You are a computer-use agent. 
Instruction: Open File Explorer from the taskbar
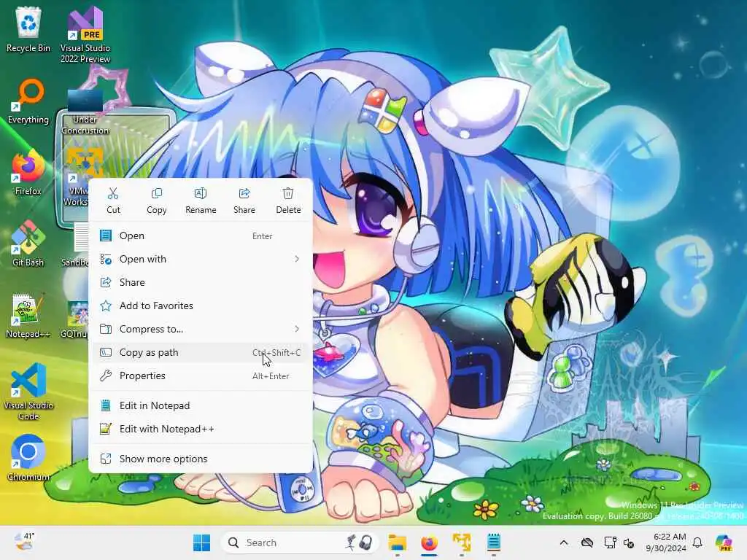pyautogui.click(x=398, y=542)
